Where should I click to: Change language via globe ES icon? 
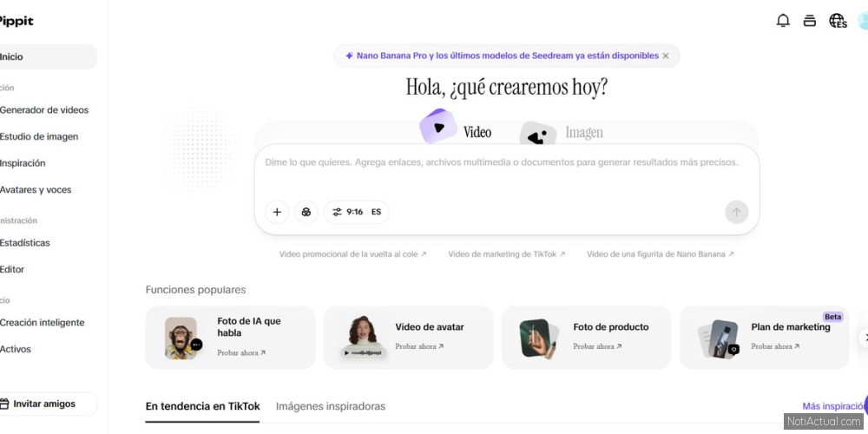[838, 21]
